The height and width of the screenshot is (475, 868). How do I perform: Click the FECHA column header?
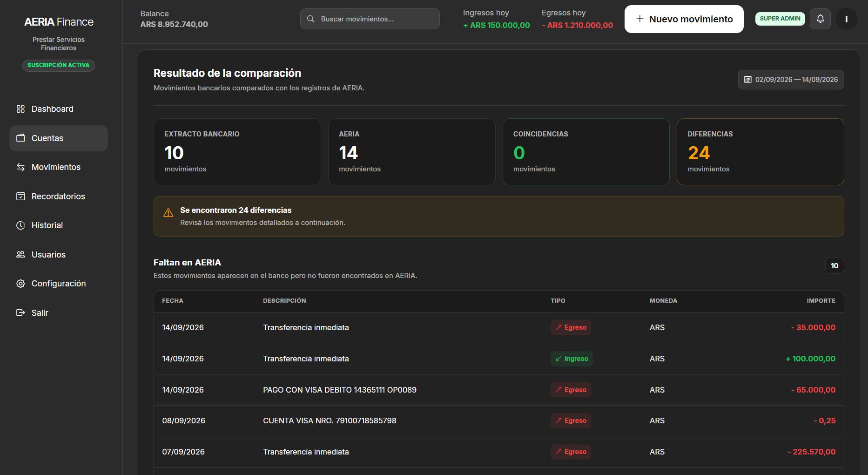point(173,301)
